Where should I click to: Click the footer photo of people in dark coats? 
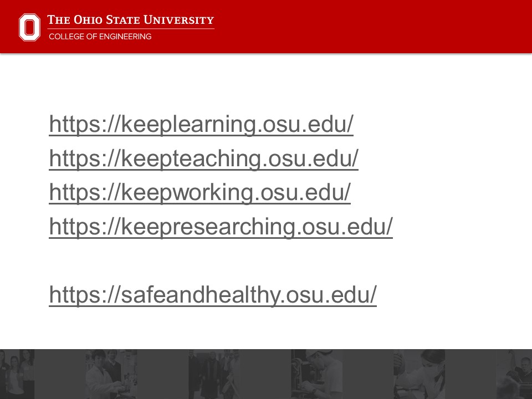(x=213, y=374)
